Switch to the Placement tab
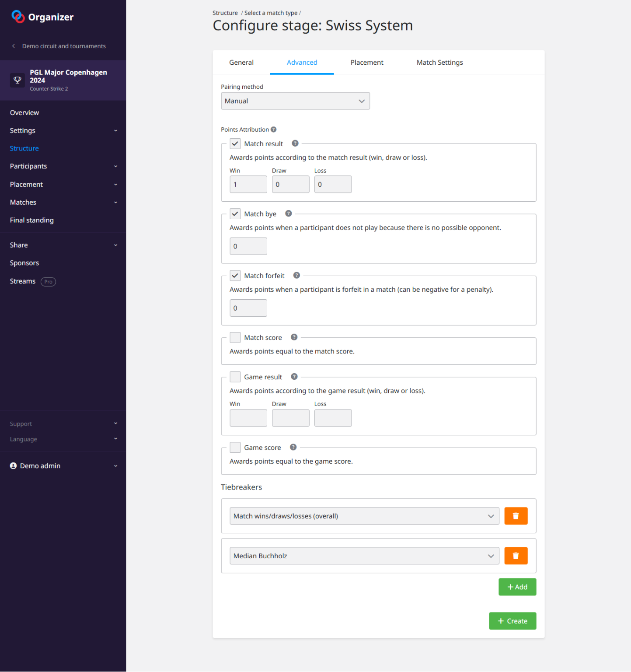 coord(366,63)
